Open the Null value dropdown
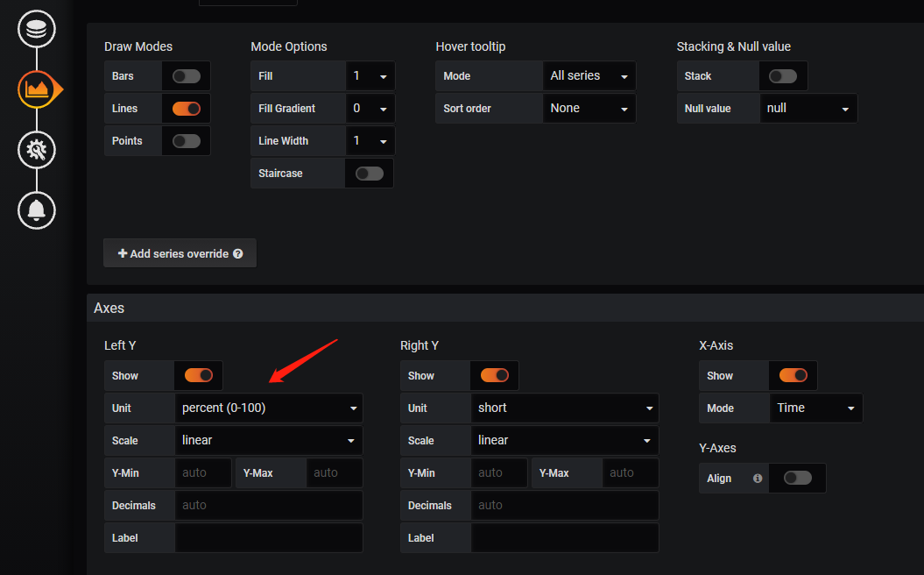 click(x=808, y=109)
